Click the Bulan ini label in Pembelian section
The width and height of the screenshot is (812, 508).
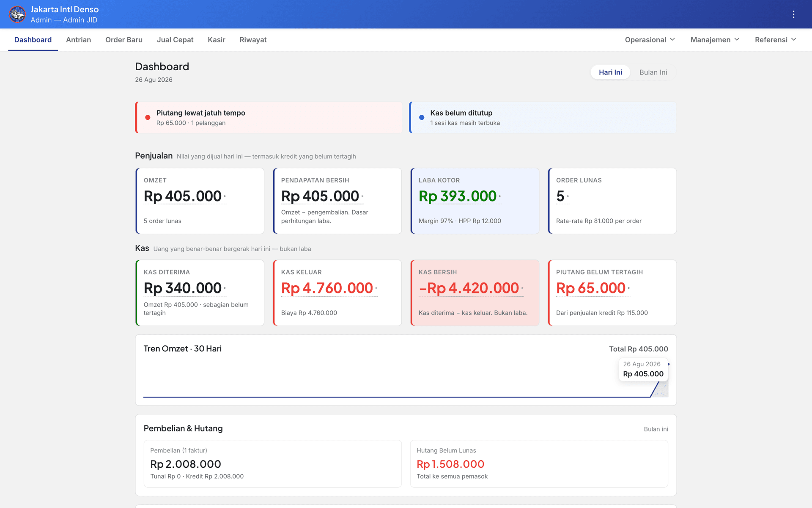point(656,429)
